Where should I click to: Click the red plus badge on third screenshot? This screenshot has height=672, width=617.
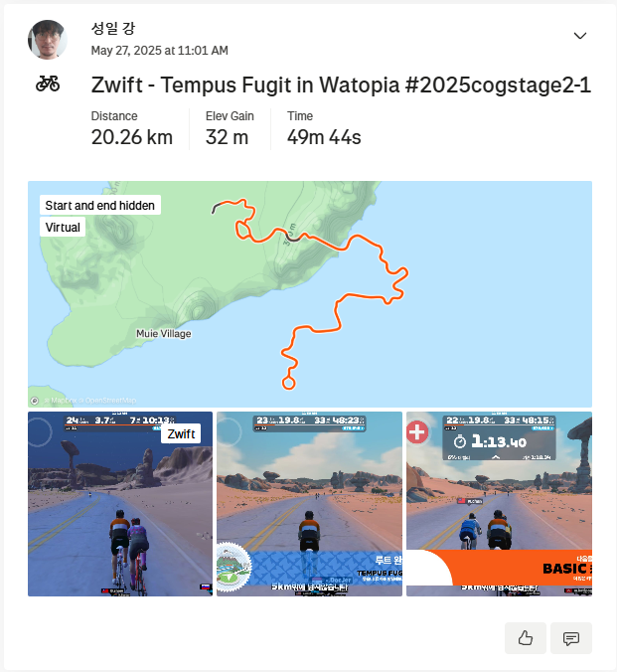point(417,431)
